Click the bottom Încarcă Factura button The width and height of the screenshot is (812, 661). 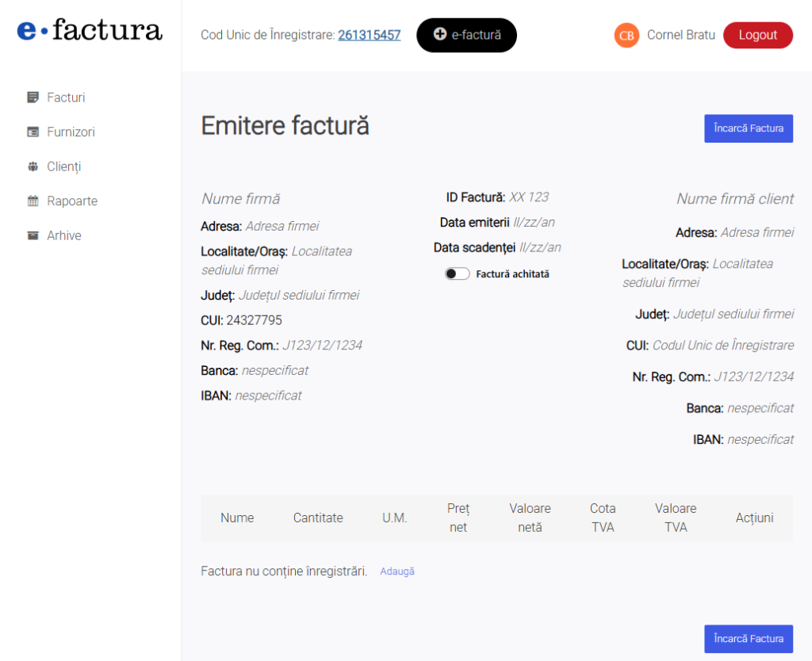tap(748, 639)
